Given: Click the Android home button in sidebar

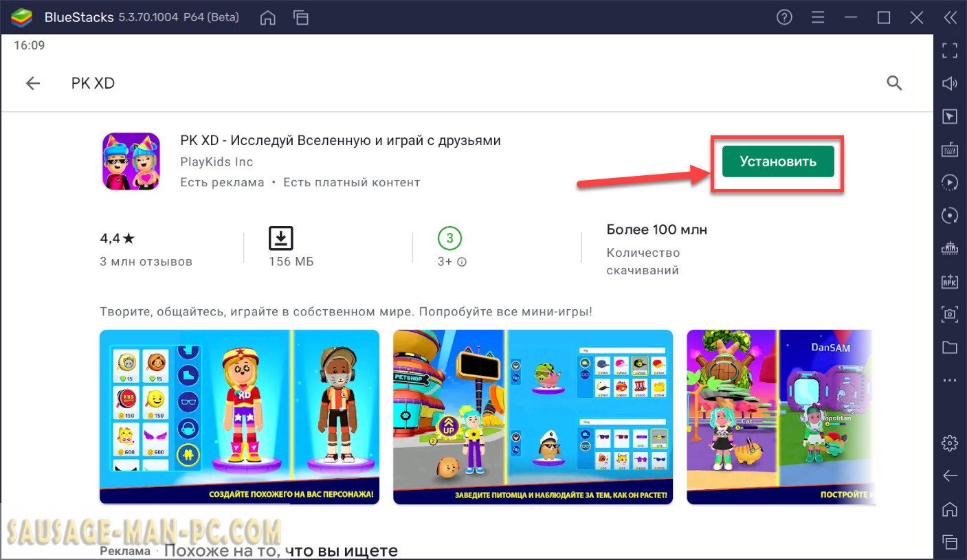Looking at the screenshot, I should 950,508.
